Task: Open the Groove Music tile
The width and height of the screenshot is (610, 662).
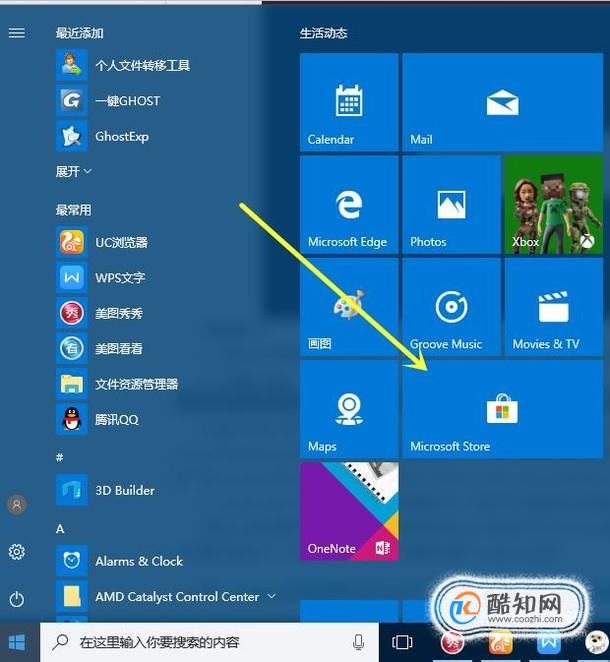Action: pyautogui.click(x=451, y=307)
